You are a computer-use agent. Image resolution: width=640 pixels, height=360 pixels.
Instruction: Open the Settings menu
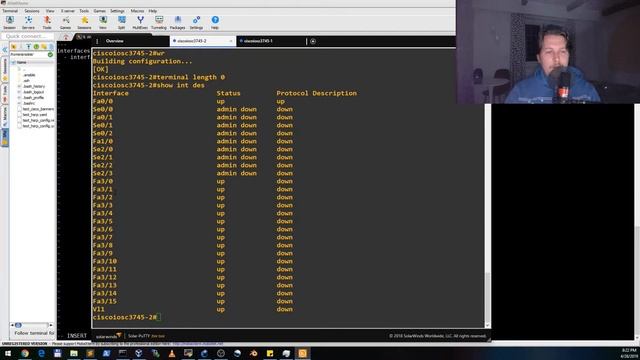pos(118,11)
